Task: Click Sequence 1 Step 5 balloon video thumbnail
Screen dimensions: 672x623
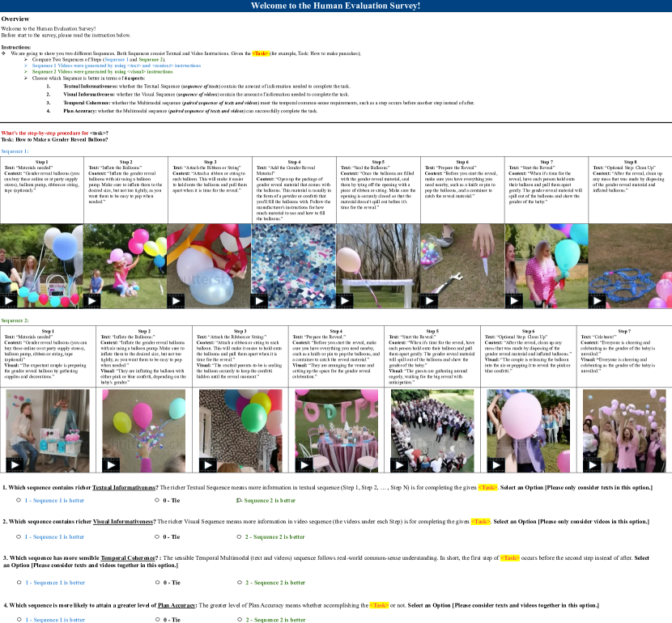Action: point(377,265)
